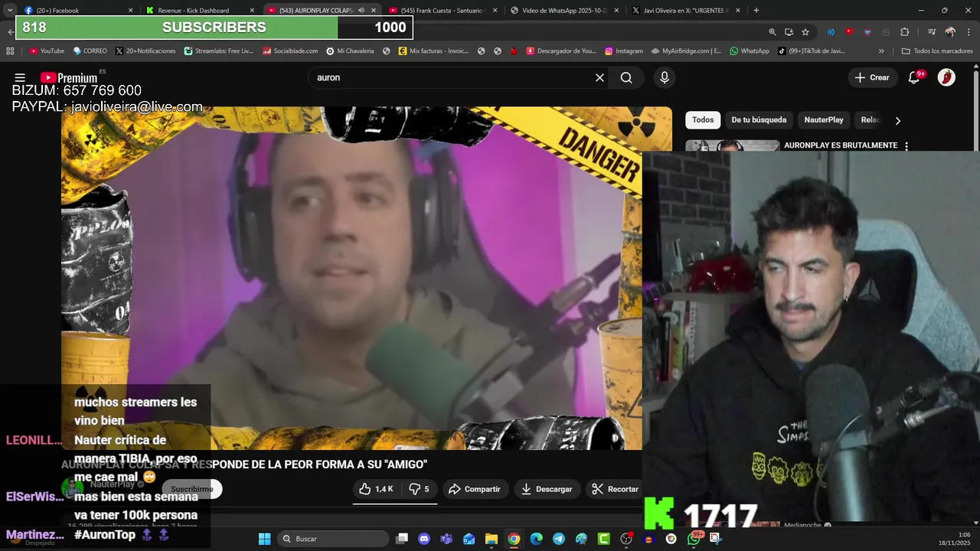Clear the 'auron' search text
Viewport: 980px width, 551px height.
tap(599, 77)
